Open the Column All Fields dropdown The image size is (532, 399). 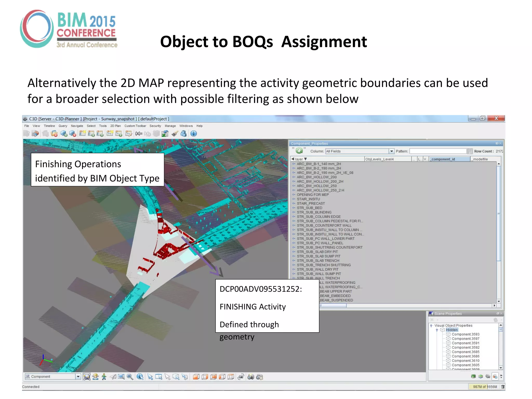pyautogui.click(x=391, y=151)
